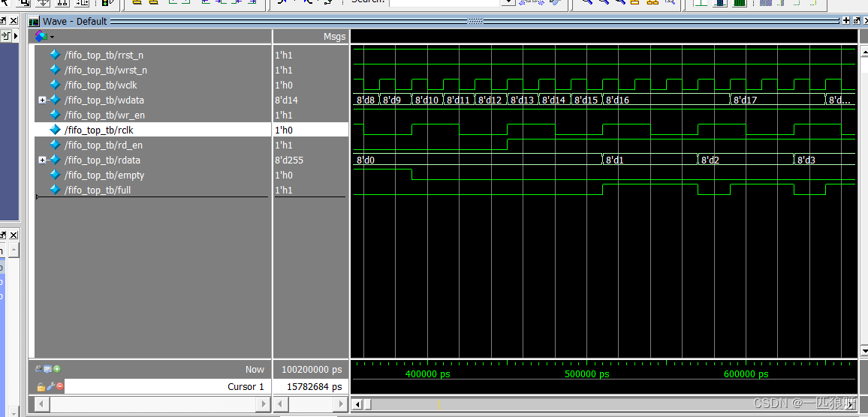This screenshot has width=868, height=417.
Task: Click the wdata signal diamond icon
Action: 55,100
